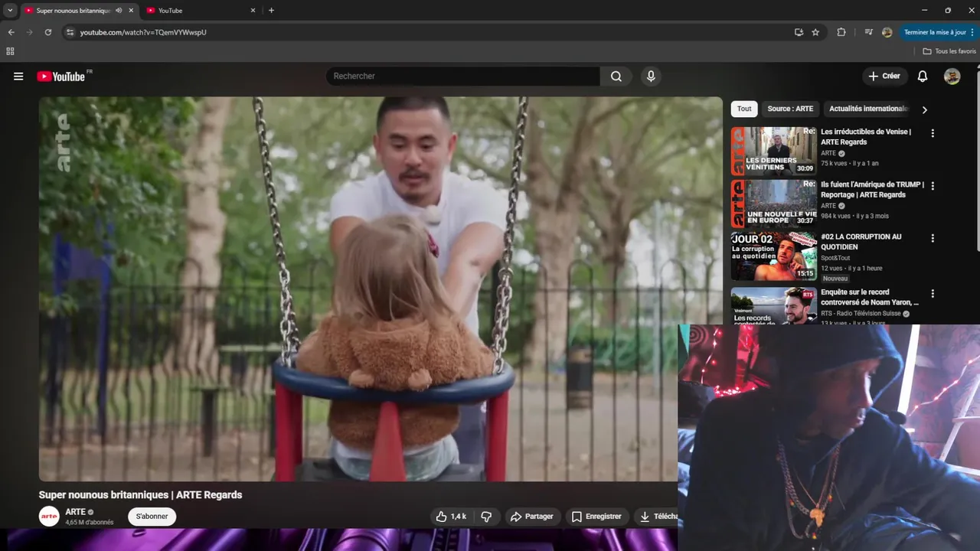This screenshot has width=980, height=551.
Task: Select the Source : ARTE chip
Action: point(790,109)
